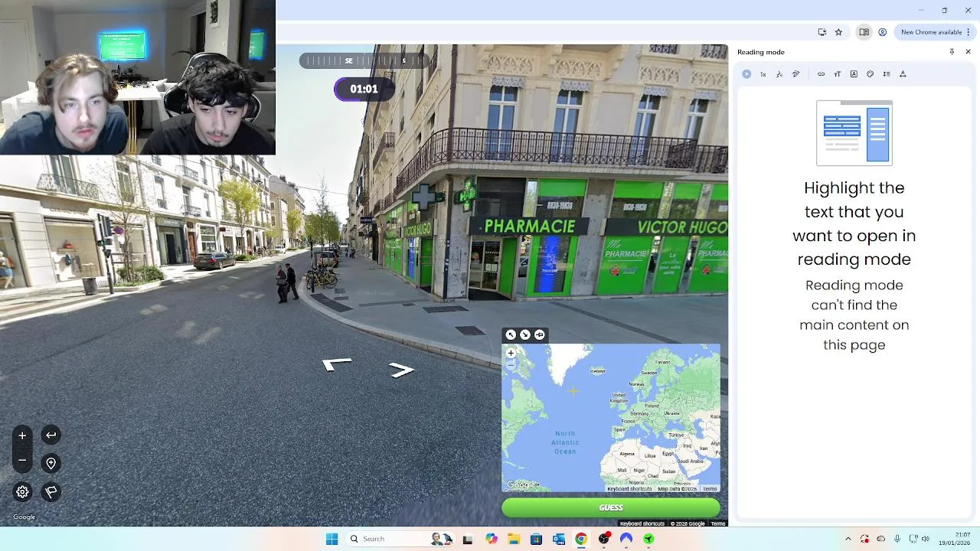The image size is (980, 551).
Task: Return to start with the location pin icon
Action: point(51,464)
